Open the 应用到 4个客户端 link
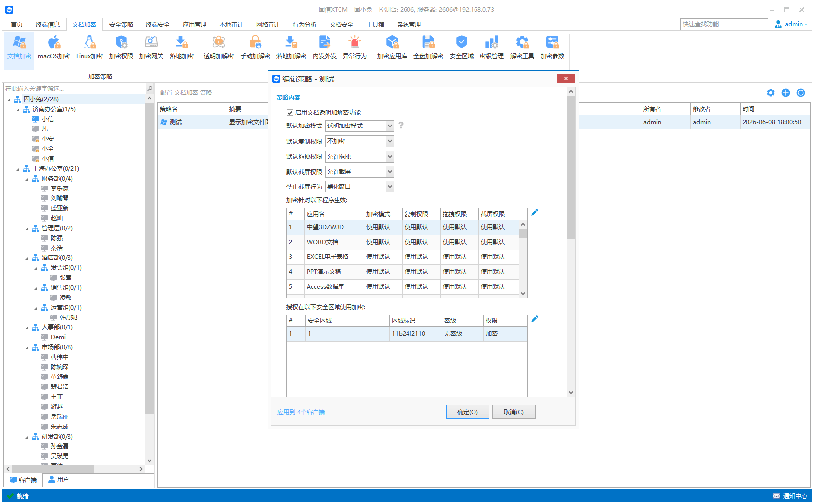 (301, 412)
